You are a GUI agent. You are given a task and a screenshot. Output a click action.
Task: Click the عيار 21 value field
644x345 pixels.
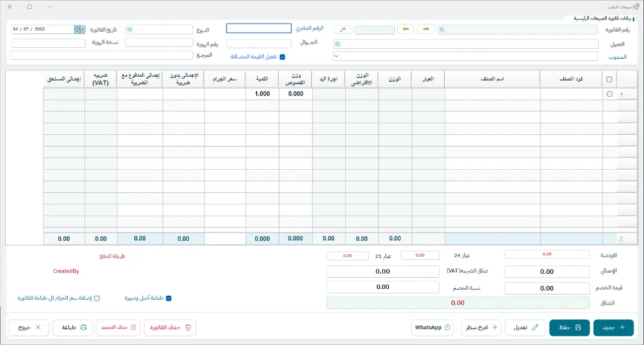click(x=347, y=256)
